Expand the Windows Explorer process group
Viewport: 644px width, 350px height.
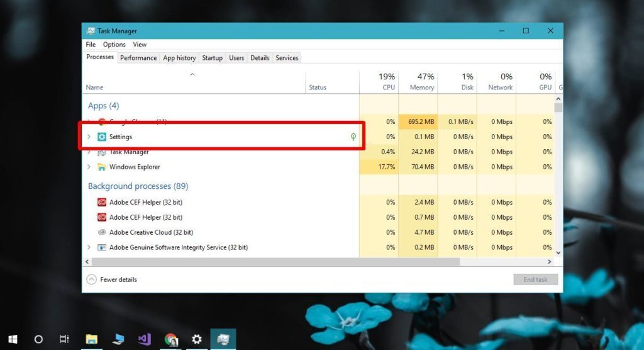89,167
